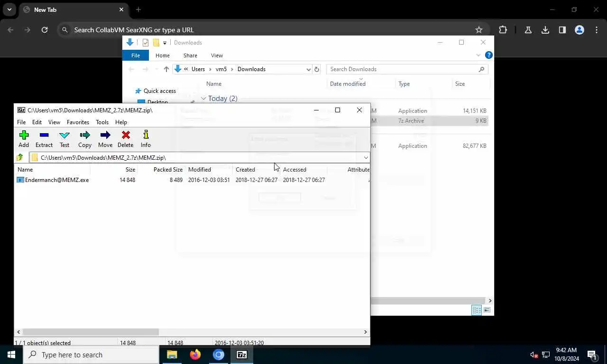This screenshot has height=364, width=607.
Task: Open the Tools menu in 7-Zip
Action: (x=102, y=122)
